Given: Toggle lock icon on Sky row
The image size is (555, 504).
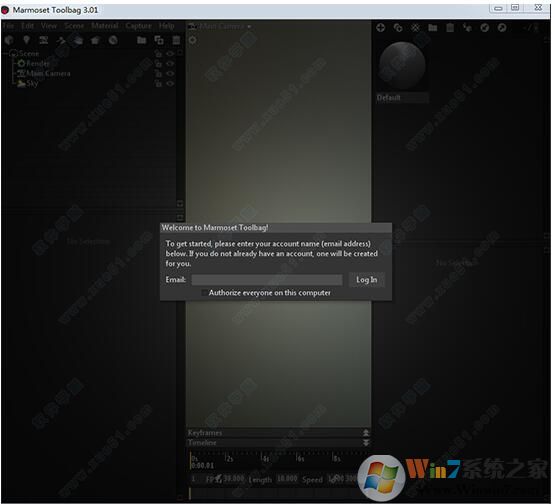Looking at the screenshot, I should (158, 84).
